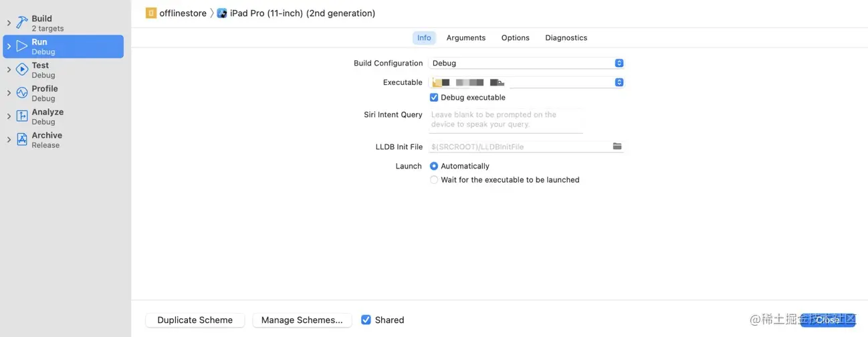Open the Executable dropdown

pyautogui.click(x=526, y=83)
